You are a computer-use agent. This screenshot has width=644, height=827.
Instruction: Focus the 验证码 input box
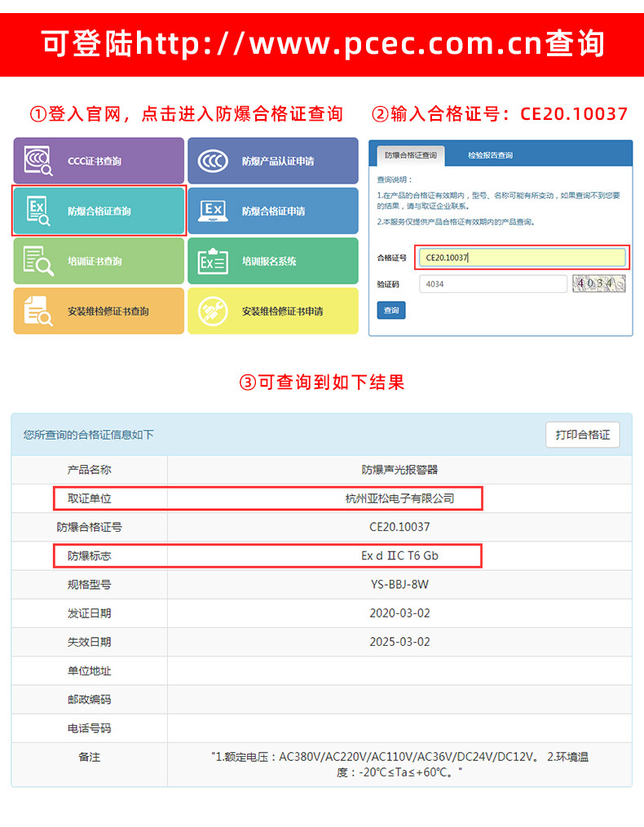click(492, 284)
